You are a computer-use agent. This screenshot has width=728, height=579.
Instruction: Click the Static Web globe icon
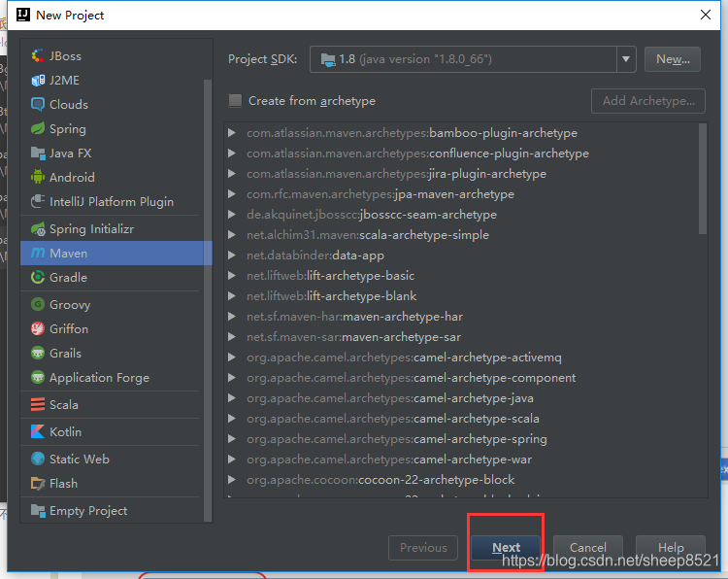38,460
